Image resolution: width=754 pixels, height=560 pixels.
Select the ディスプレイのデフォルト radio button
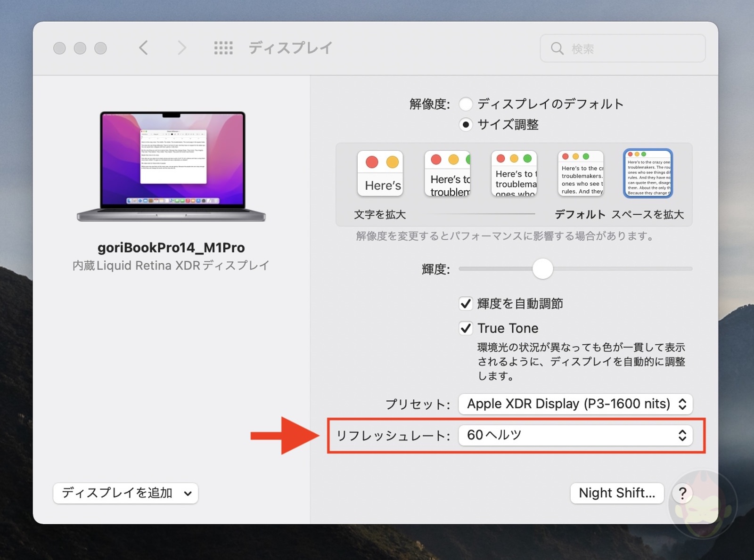(x=466, y=104)
